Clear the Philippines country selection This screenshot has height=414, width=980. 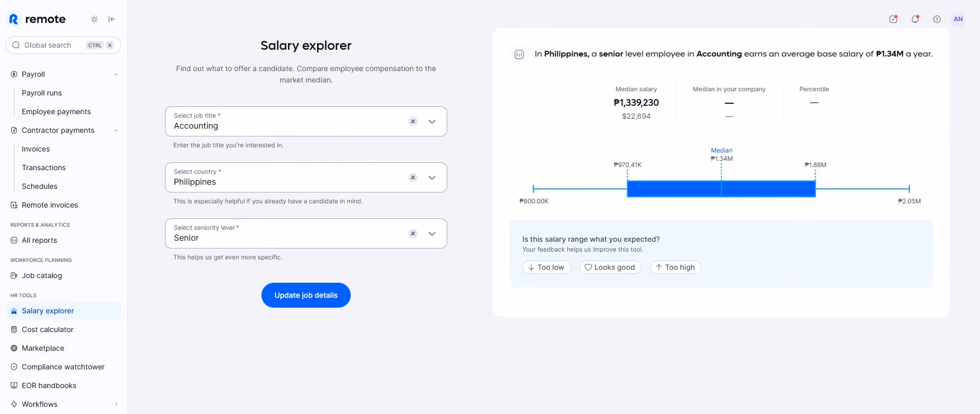click(x=413, y=177)
